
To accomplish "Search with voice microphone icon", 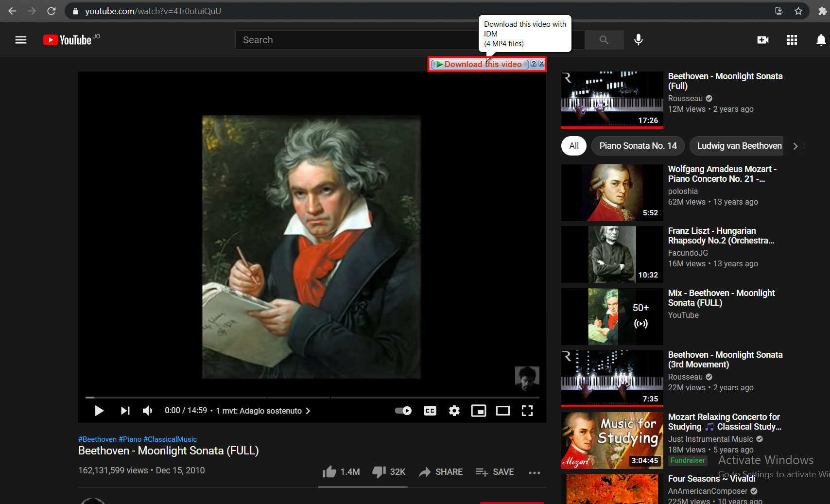I will click(x=639, y=40).
